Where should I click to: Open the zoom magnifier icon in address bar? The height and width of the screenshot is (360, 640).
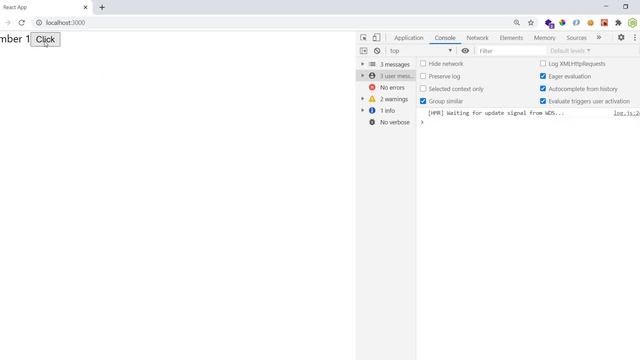(517, 23)
